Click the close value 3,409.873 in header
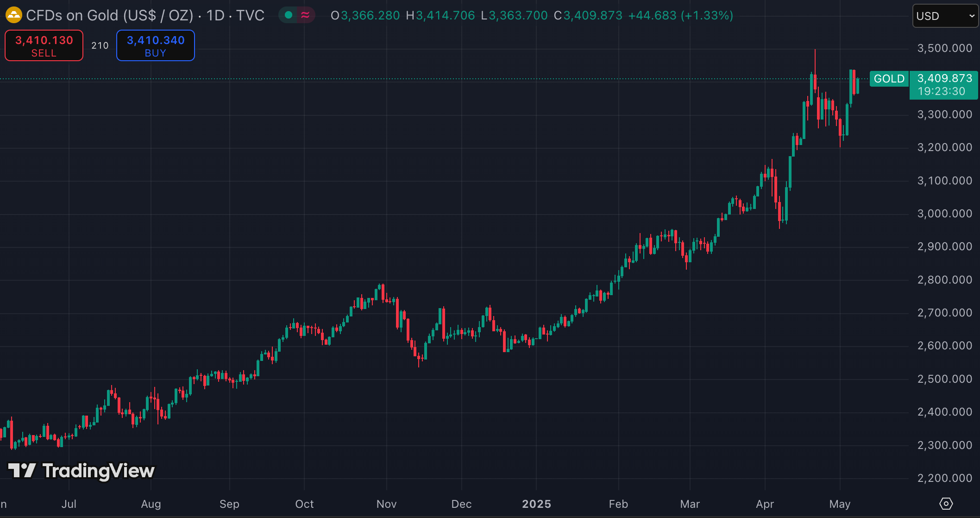Image resolution: width=980 pixels, height=518 pixels. point(593,15)
